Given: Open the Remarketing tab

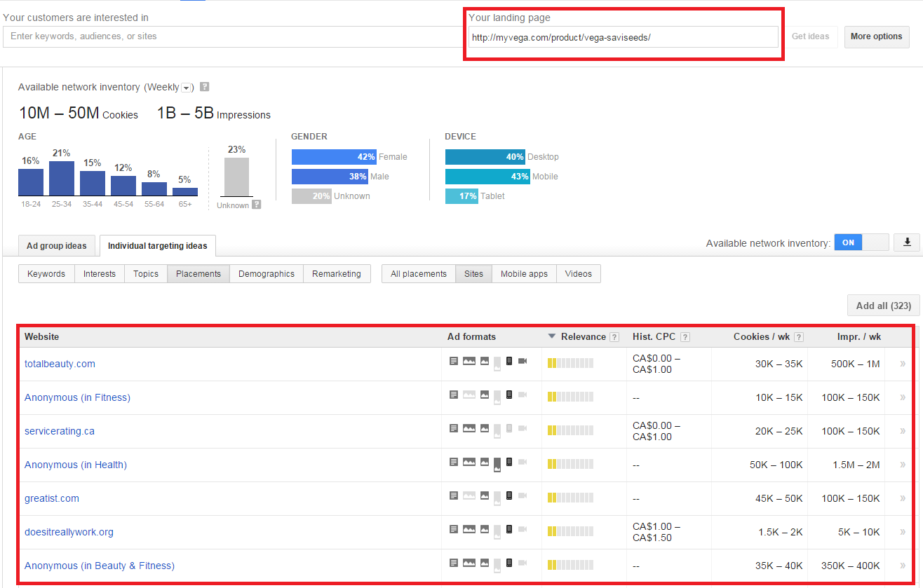Looking at the screenshot, I should [x=337, y=274].
